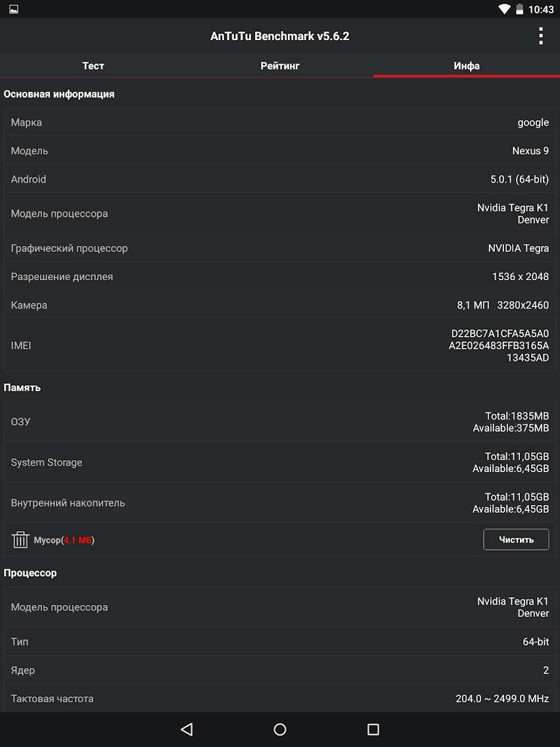
Task: Switch to the Тест tab
Action: [93, 66]
